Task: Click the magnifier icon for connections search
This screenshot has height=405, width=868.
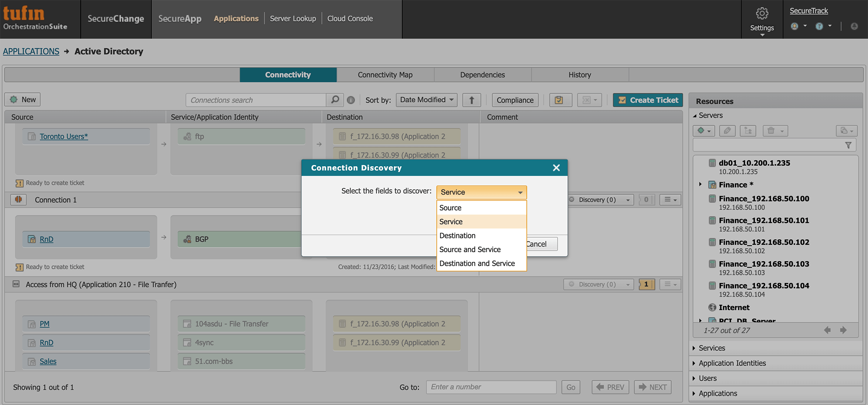Action: pyautogui.click(x=335, y=100)
